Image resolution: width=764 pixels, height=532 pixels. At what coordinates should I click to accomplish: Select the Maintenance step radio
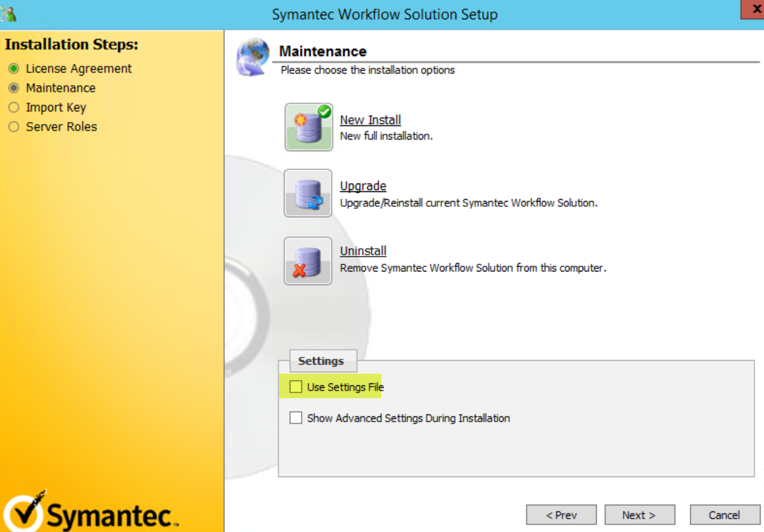[14, 88]
